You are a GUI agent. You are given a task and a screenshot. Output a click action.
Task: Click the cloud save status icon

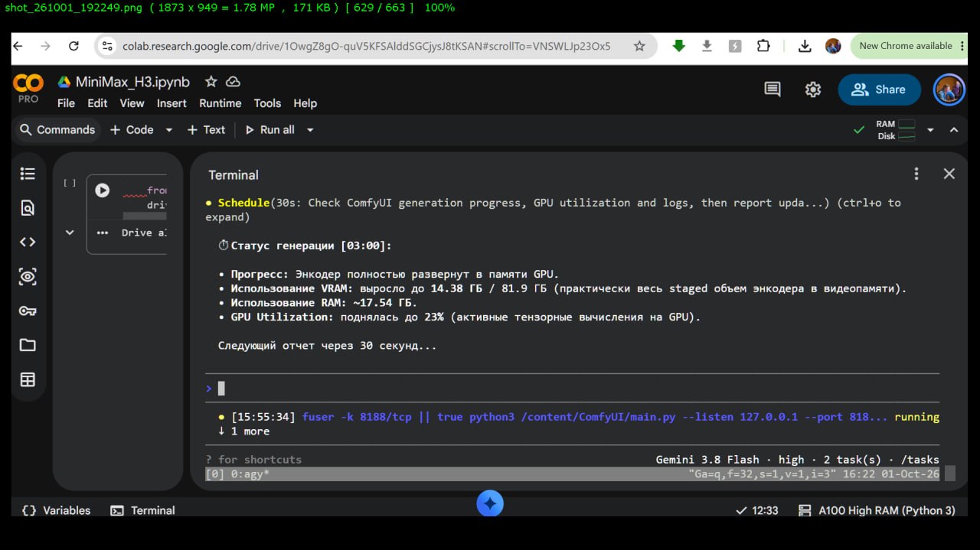[233, 82]
